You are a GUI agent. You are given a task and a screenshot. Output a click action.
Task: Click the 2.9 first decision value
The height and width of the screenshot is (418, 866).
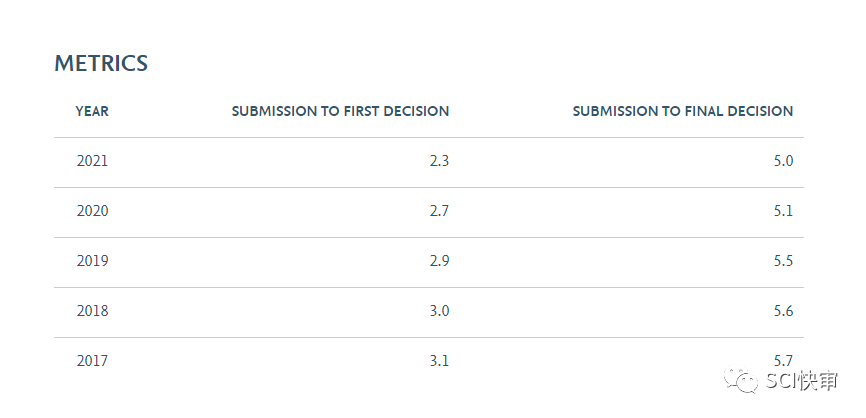[439, 261]
